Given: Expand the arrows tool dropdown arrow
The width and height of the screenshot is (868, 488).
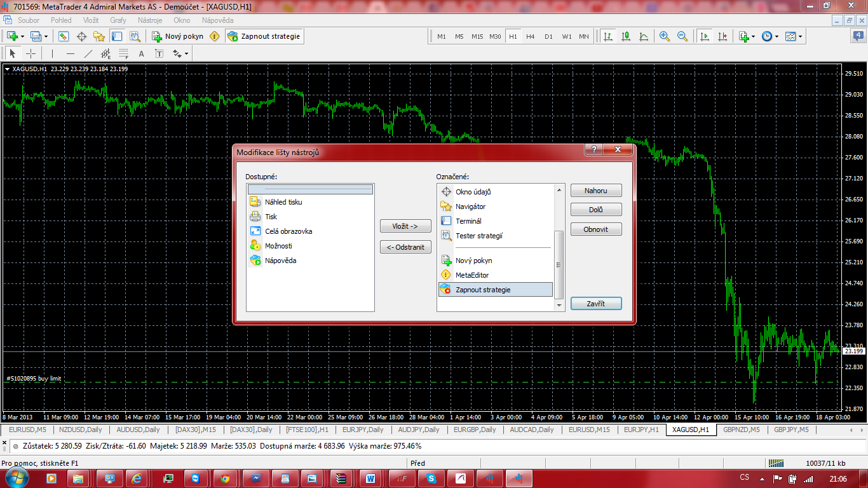Looking at the screenshot, I should click(x=187, y=54).
